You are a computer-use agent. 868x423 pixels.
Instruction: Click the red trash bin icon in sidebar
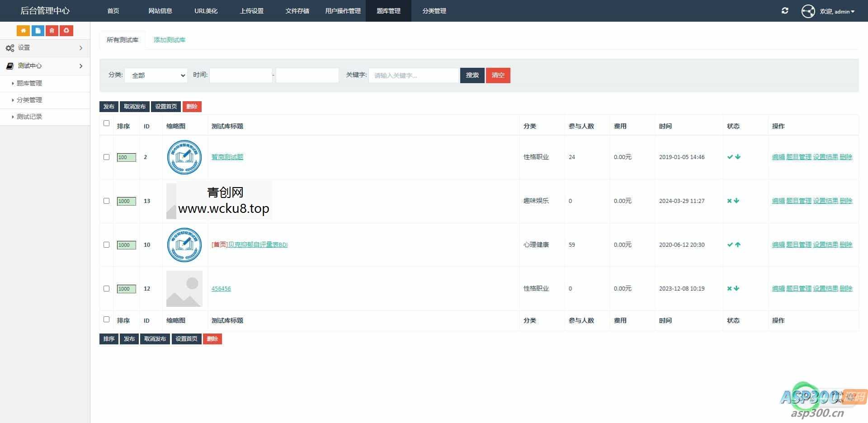[52, 31]
